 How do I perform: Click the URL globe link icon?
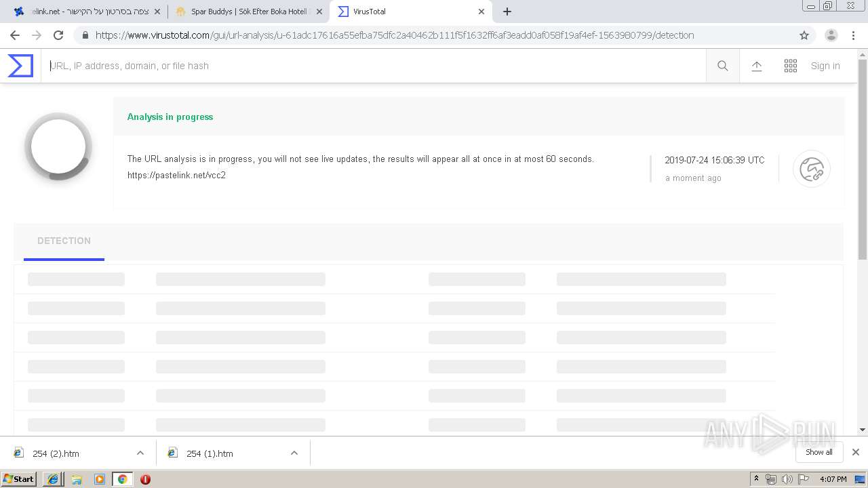(x=812, y=169)
